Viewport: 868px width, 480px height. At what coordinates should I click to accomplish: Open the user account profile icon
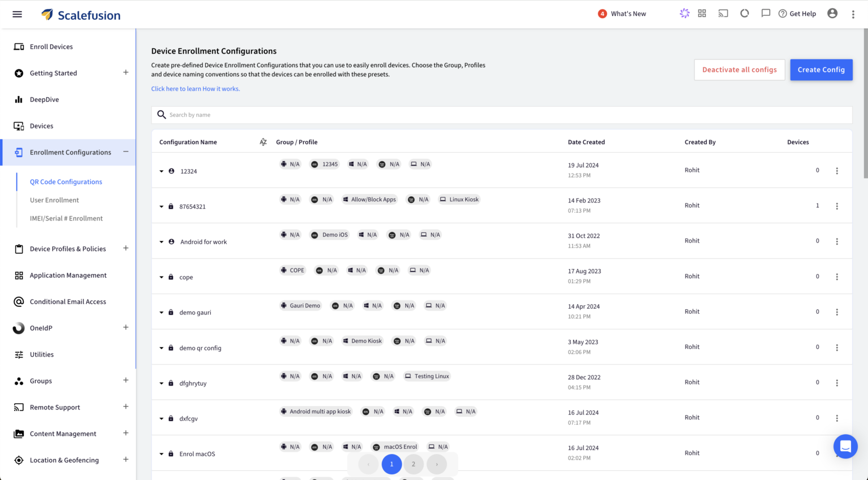tap(832, 14)
